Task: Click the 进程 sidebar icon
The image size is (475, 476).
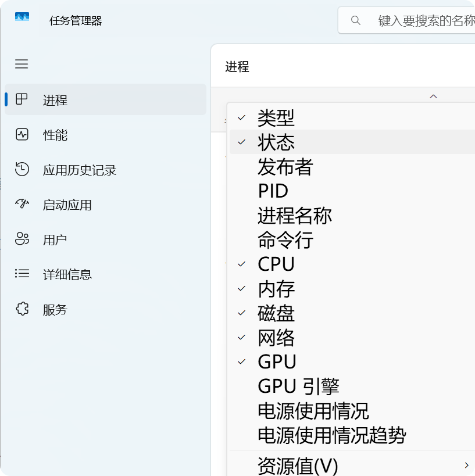Action: [22, 99]
